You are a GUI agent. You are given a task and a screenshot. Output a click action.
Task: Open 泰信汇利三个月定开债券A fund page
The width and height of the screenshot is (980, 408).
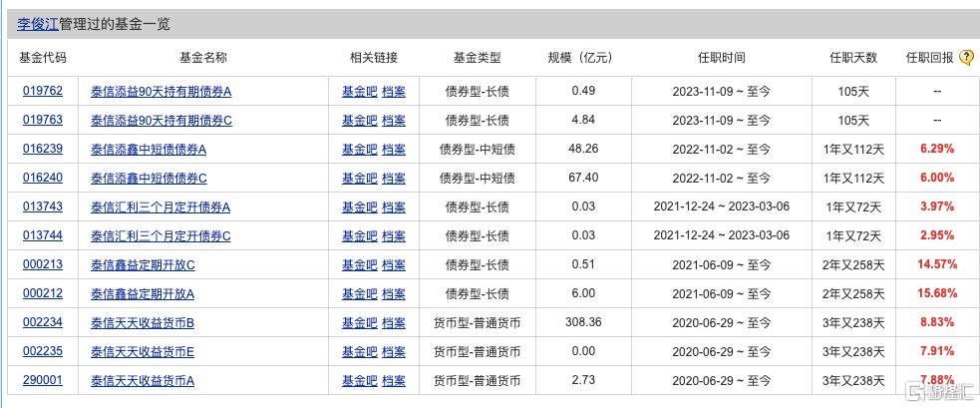[x=161, y=207]
